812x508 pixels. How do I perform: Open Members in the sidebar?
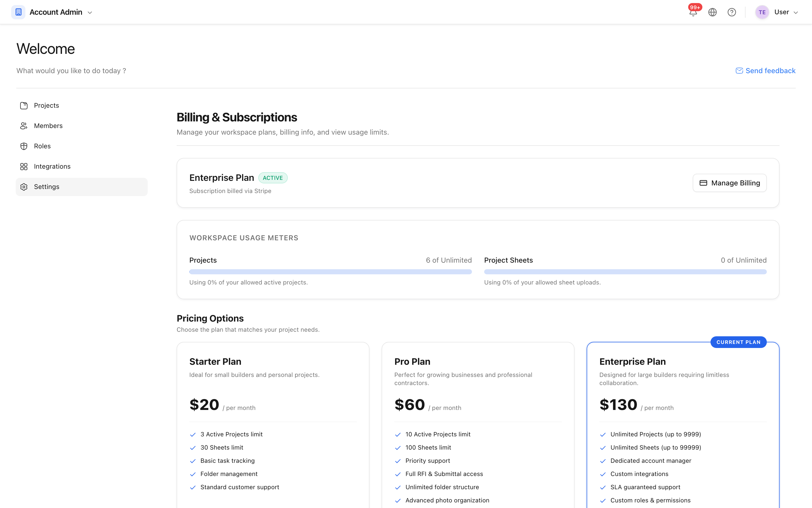click(x=81, y=126)
